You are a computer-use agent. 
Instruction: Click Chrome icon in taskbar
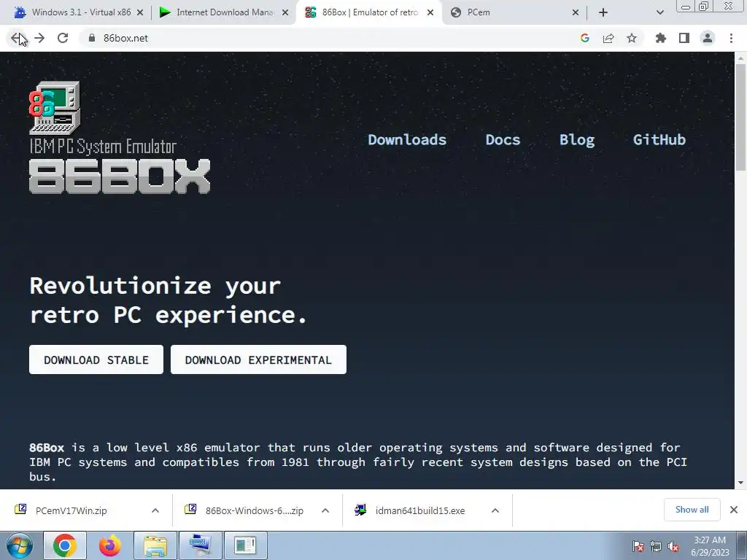[x=65, y=545]
